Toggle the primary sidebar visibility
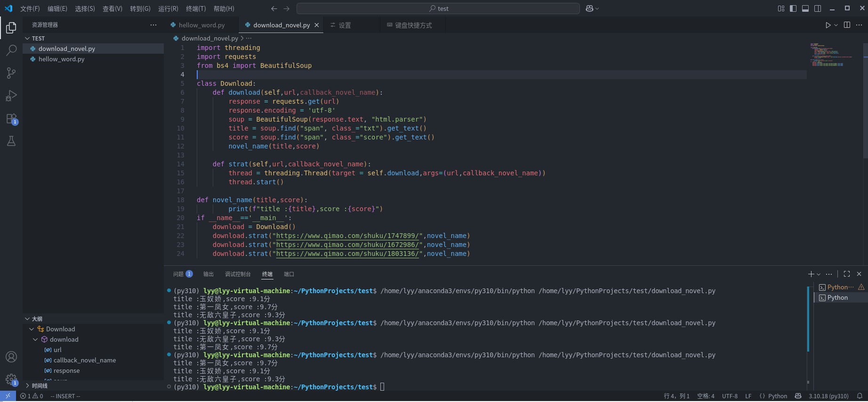The width and height of the screenshot is (868, 402). point(793,8)
